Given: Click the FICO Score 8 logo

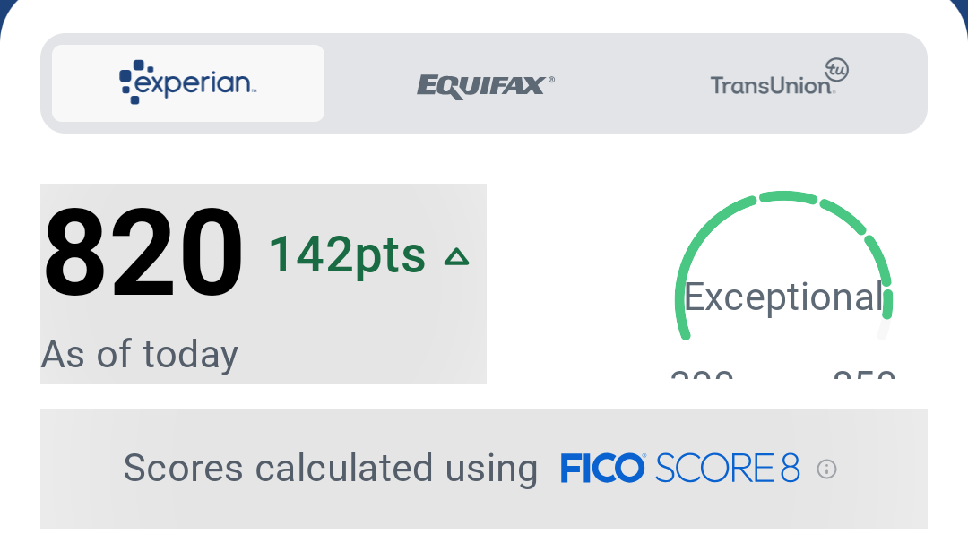Looking at the screenshot, I should coord(679,468).
